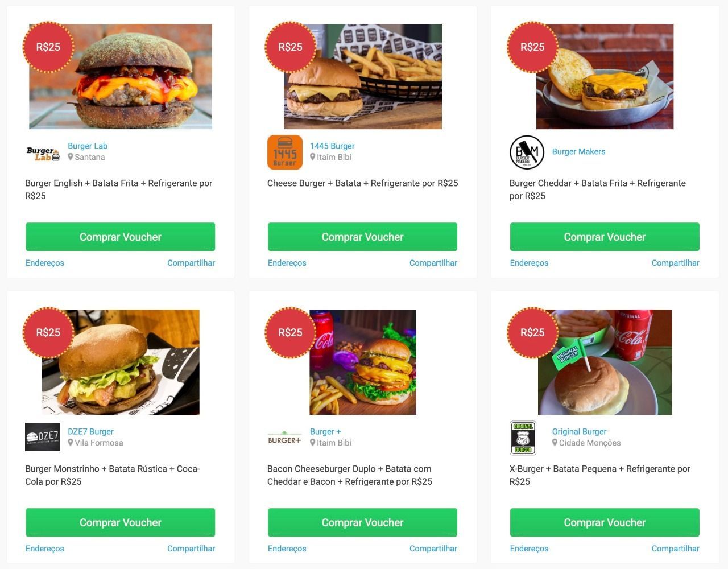The height and width of the screenshot is (569, 728).
Task: Buy the Original Burger voucher
Action: tap(605, 522)
